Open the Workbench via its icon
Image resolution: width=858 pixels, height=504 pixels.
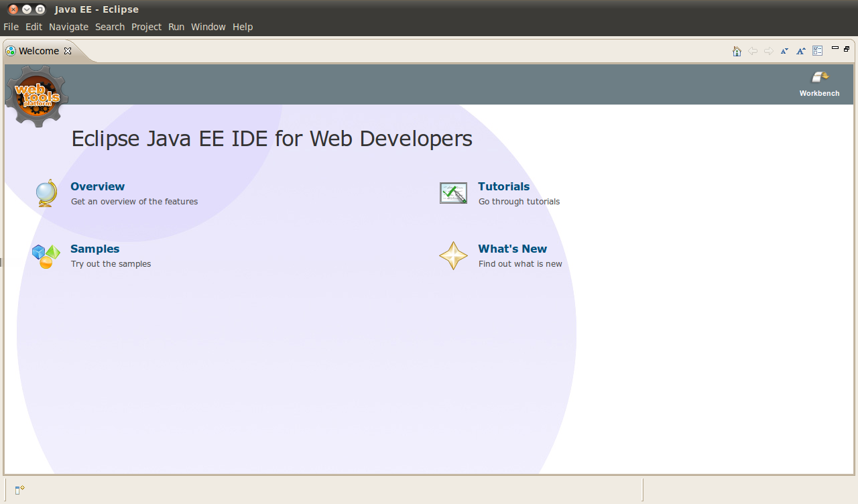click(820, 77)
